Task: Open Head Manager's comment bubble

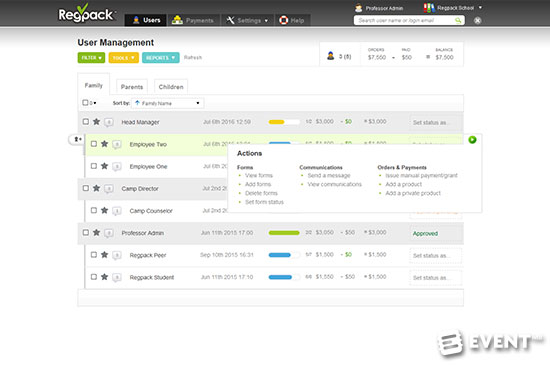Action: 109,122
